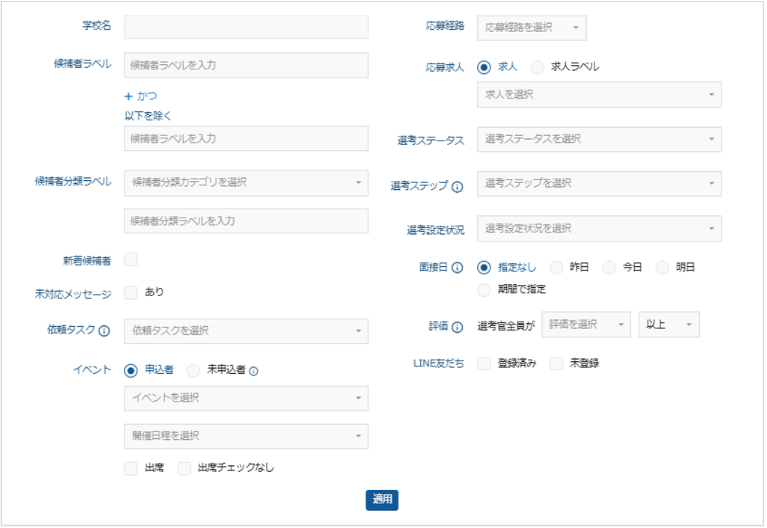Open the 応募経路を選択 dropdown
This screenshot has width=767, height=528.
tap(531, 28)
